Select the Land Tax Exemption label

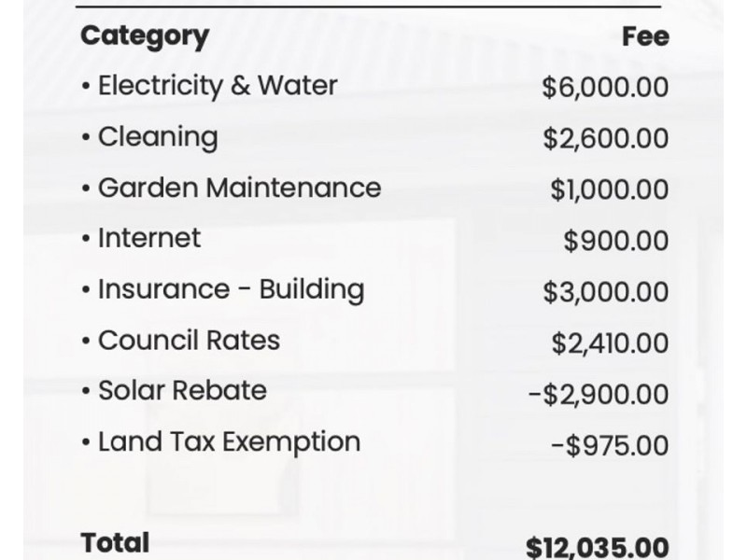(229, 441)
